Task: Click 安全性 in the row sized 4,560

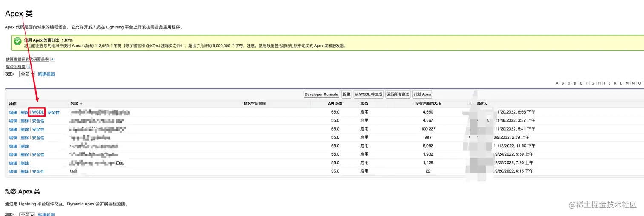Action: (x=53, y=112)
